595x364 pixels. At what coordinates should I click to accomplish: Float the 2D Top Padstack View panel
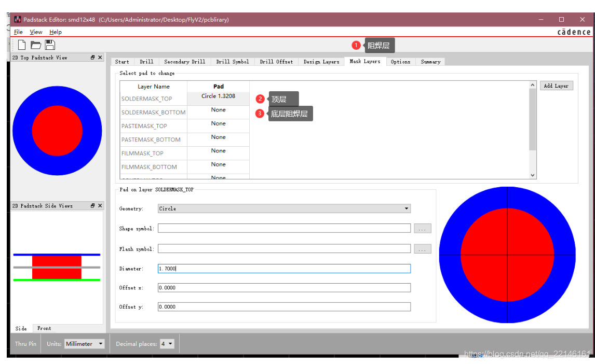pos(92,58)
